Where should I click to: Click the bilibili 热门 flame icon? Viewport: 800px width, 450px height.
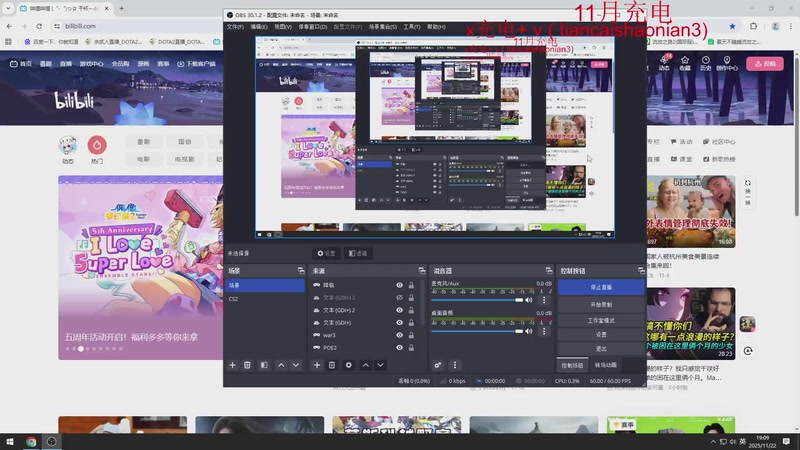pyautogui.click(x=97, y=145)
